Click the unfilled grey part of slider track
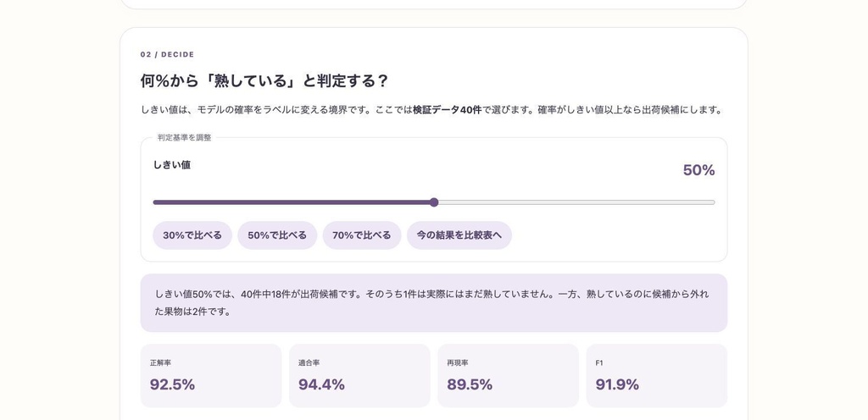The height and width of the screenshot is (420, 868). pyautogui.click(x=576, y=202)
